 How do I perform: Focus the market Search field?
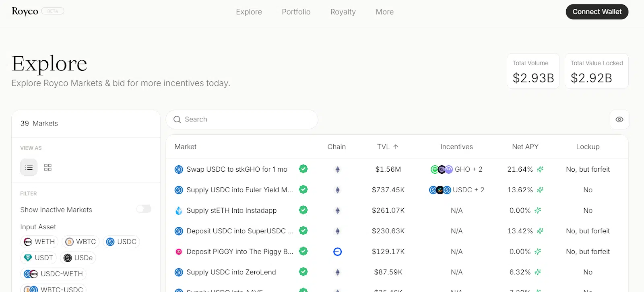point(242,119)
